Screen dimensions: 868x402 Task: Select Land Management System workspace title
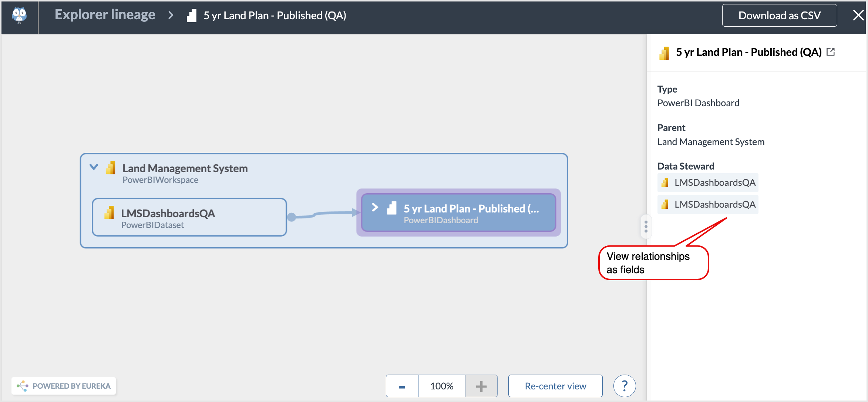tap(185, 168)
